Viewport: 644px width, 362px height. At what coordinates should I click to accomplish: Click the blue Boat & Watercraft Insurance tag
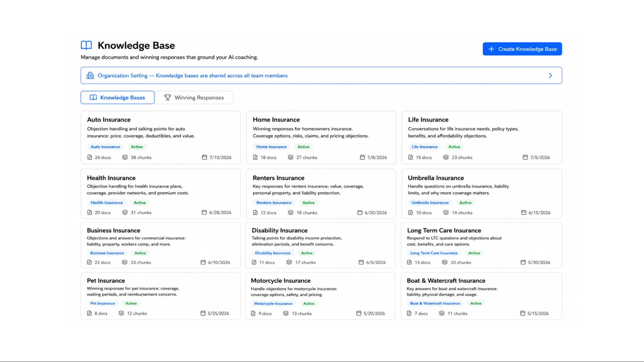435,303
